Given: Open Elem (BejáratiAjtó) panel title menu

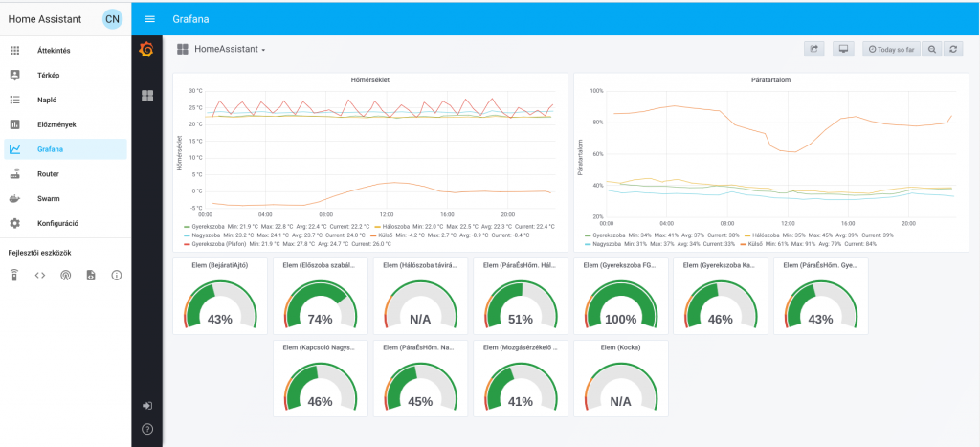Looking at the screenshot, I should coord(220,265).
